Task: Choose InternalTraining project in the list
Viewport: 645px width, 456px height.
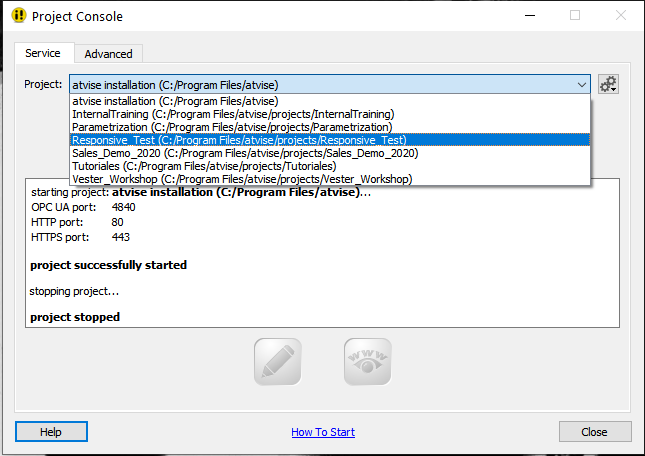Action: (330, 114)
